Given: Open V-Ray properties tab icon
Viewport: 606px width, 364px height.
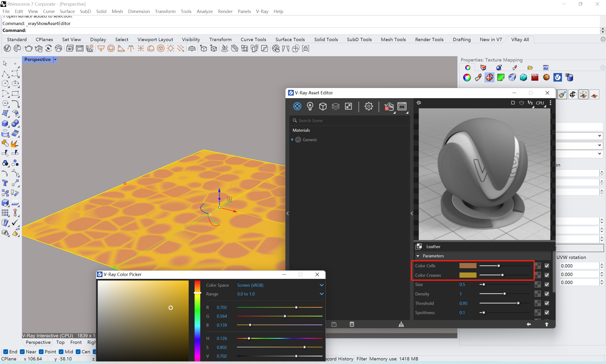Looking at the screenshot, I should tap(557, 78).
